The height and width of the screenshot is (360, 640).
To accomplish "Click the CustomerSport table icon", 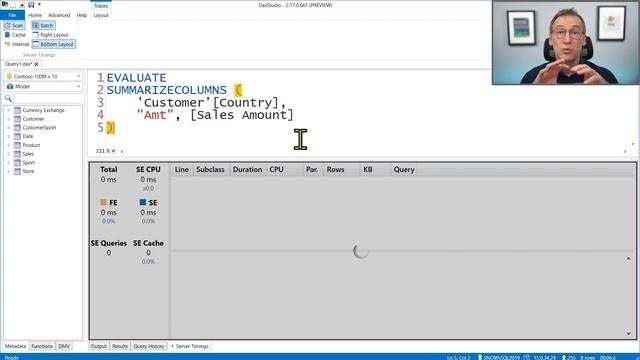I will click(x=17, y=127).
